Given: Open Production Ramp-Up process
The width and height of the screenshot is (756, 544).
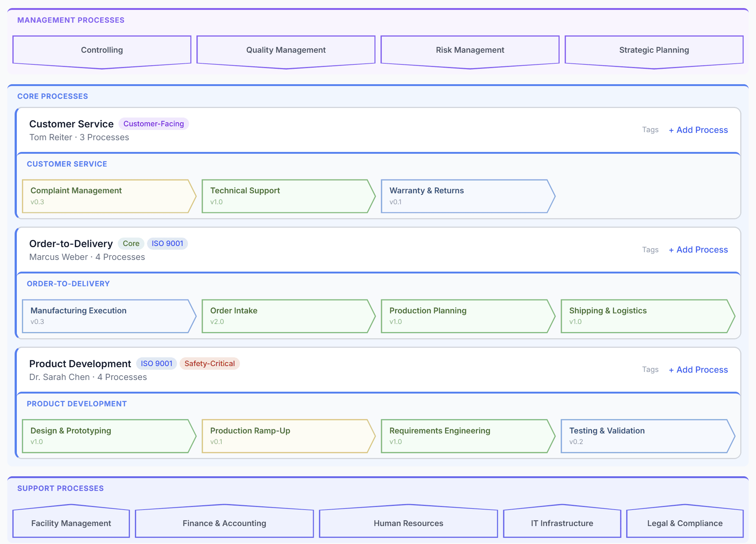Looking at the screenshot, I should click(x=285, y=436).
